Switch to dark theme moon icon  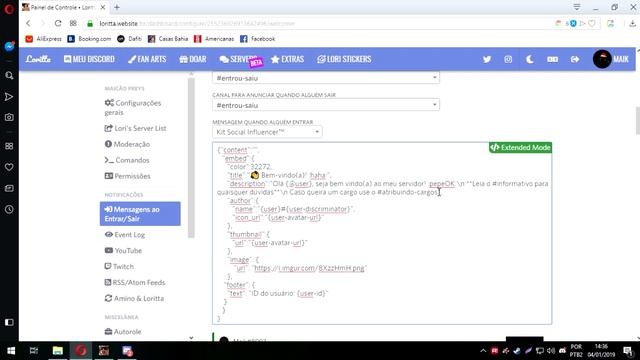pos(530,59)
